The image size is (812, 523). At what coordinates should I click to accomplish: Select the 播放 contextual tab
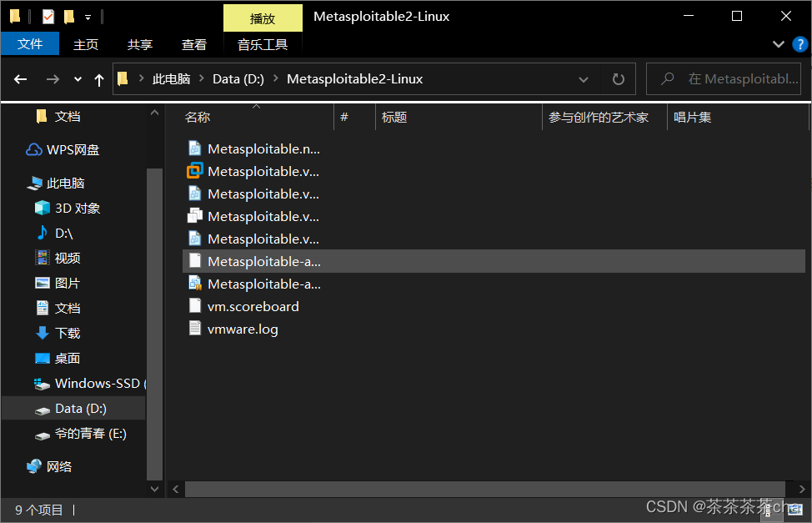click(x=263, y=18)
